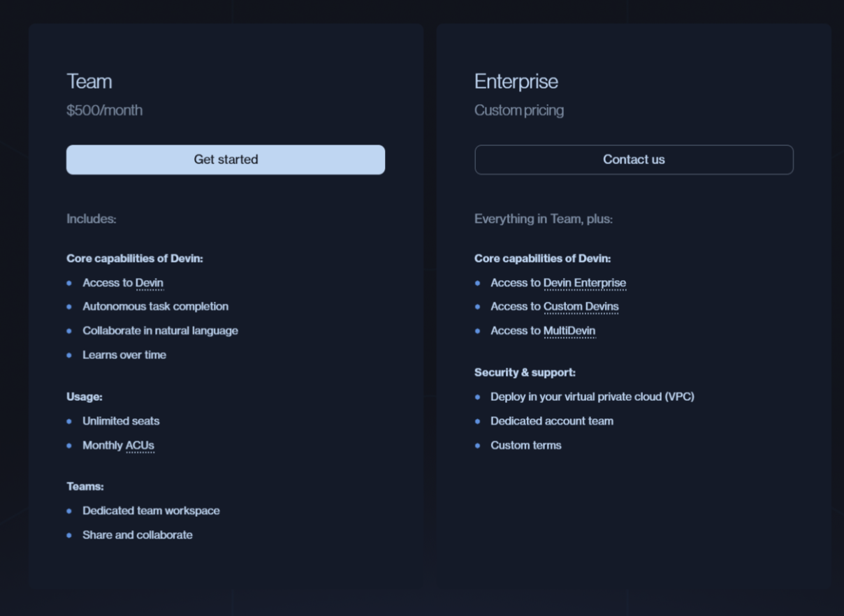Click the underlined ACUs term
This screenshot has width=844, height=616.
(x=140, y=446)
